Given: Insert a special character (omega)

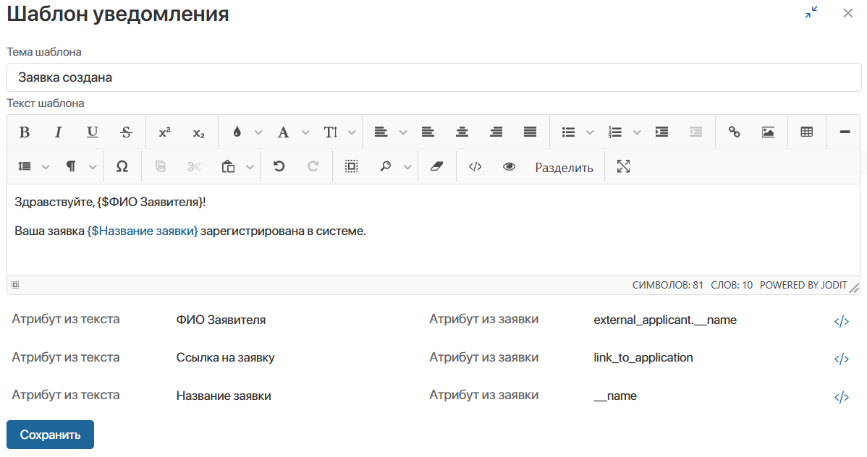Looking at the screenshot, I should (x=122, y=167).
